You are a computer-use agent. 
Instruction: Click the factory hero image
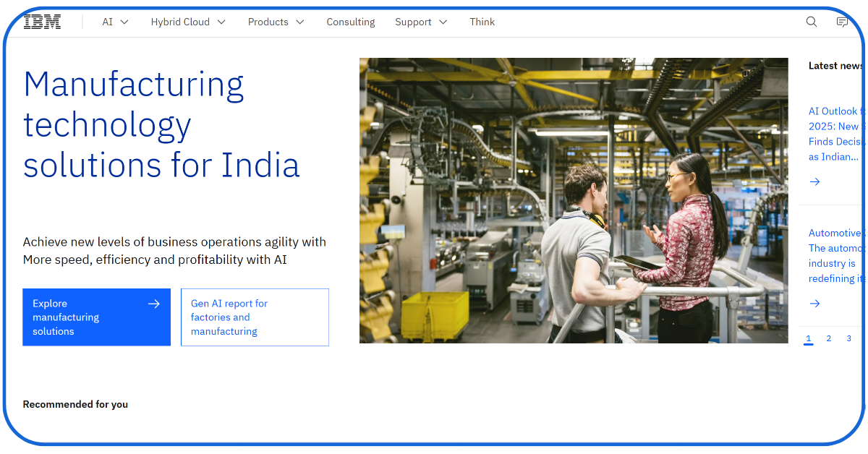pos(574,200)
